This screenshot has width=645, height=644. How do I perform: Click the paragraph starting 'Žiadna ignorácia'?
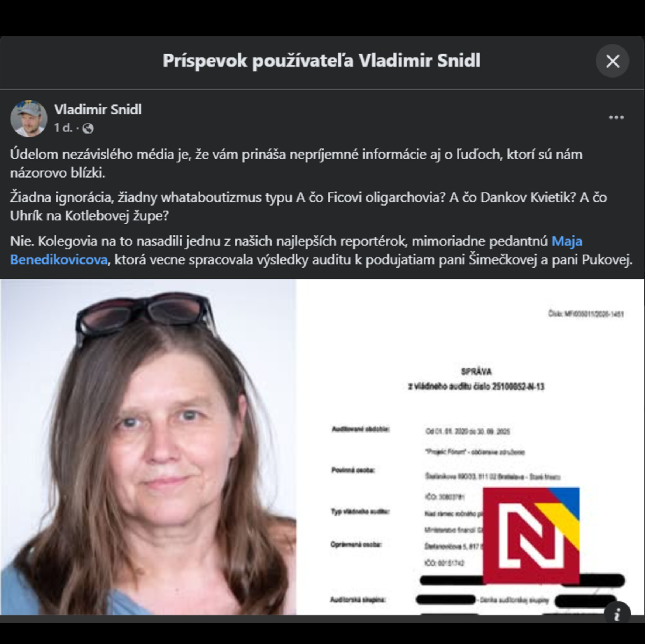click(308, 206)
